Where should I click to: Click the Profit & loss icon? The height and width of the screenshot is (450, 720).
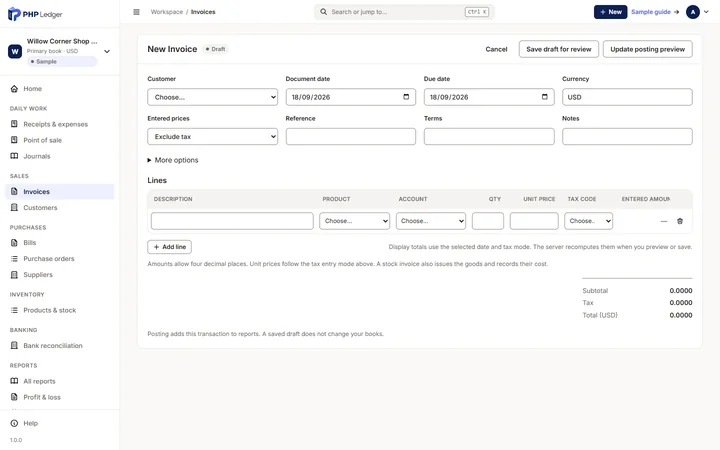(14, 397)
